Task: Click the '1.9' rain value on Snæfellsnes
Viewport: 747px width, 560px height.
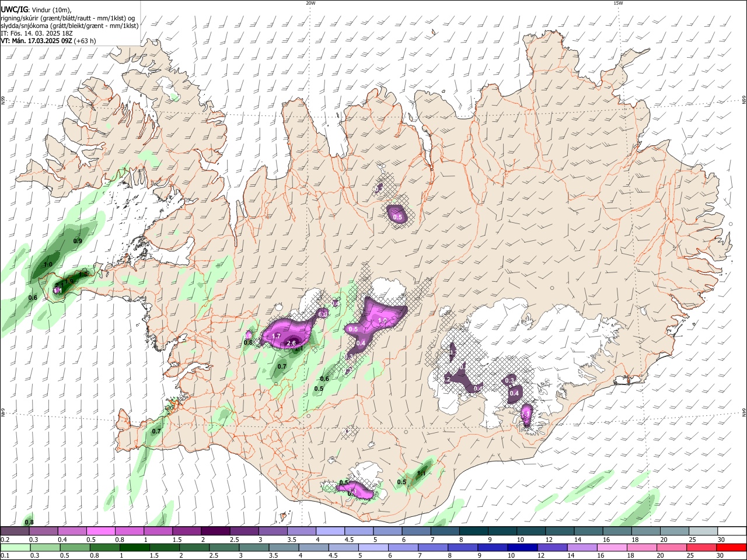Action: point(69,282)
